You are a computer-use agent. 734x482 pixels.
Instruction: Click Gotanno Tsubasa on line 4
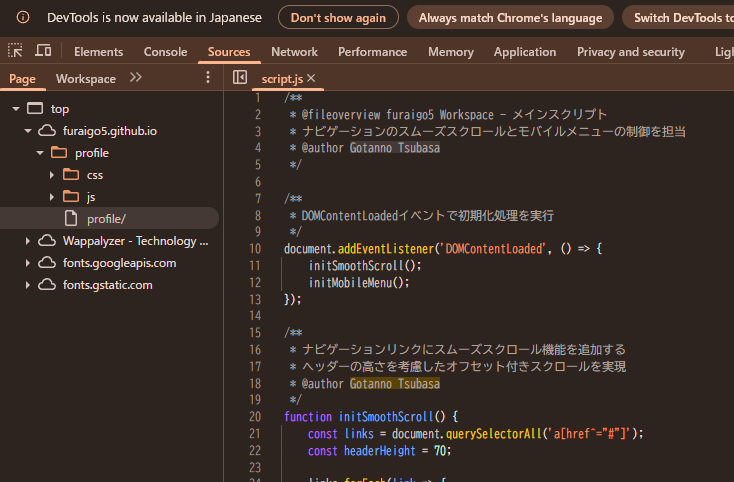point(395,148)
